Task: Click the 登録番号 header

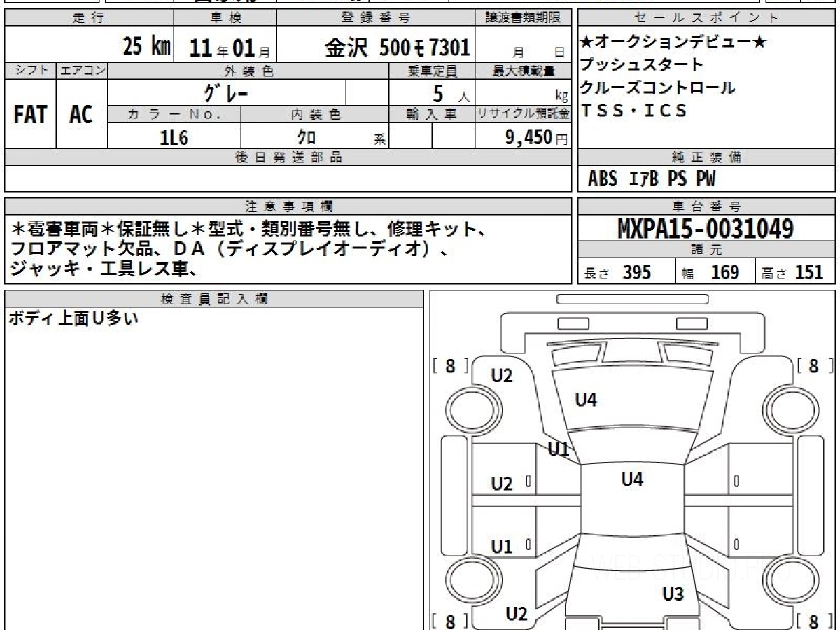Action: tap(377, 18)
